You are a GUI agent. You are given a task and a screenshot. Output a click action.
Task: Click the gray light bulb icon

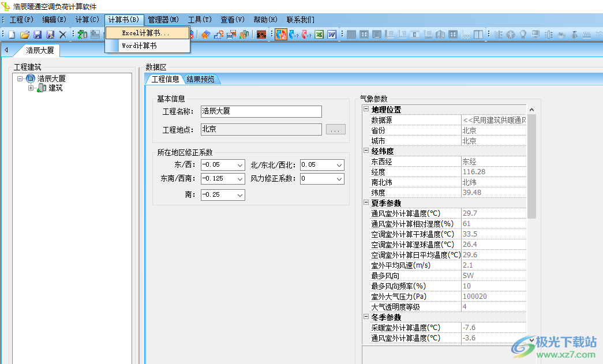click(x=523, y=35)
